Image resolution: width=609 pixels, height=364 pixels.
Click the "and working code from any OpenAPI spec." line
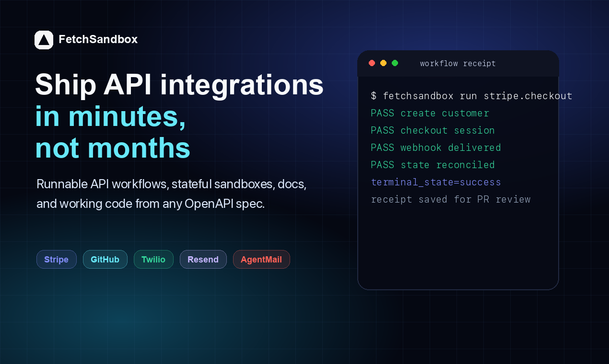[151, 204]
